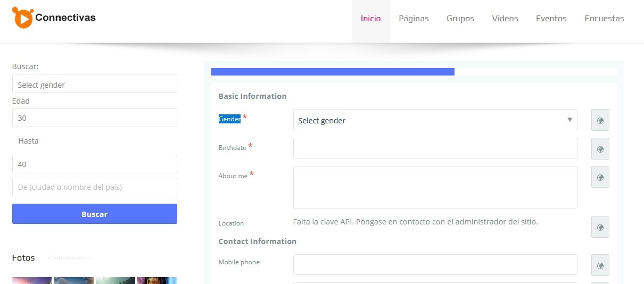Screen dimensions: 644x284
Task: Open the Eventos menu item
Action: (551, 19)
